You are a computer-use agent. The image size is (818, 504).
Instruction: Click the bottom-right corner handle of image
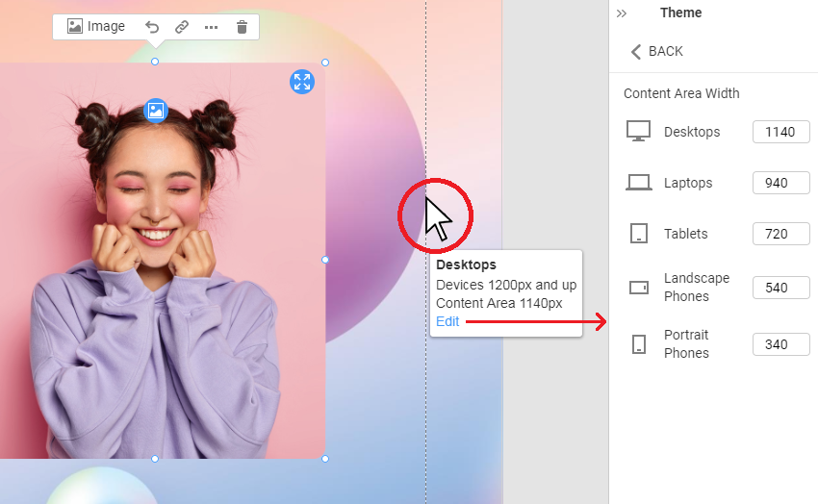[325, 459]
